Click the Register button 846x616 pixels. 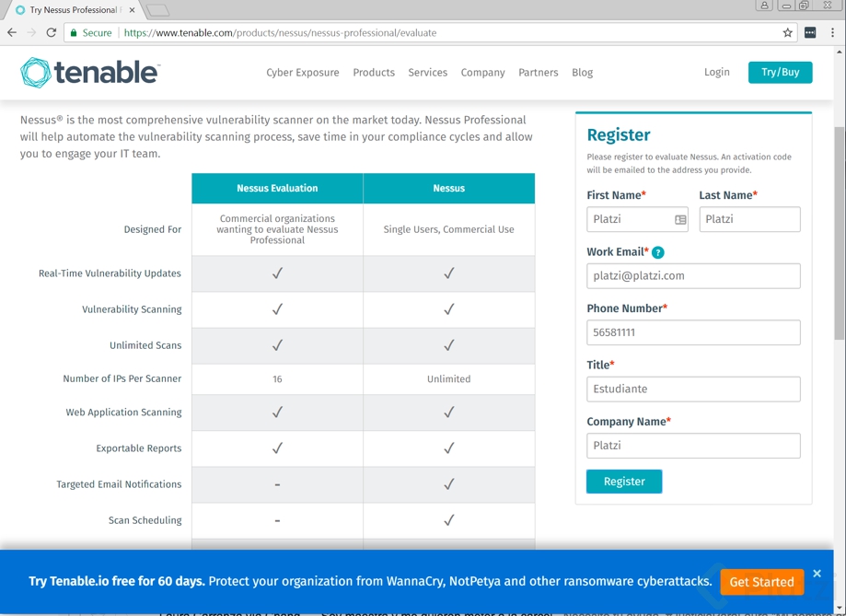point(624,482)
